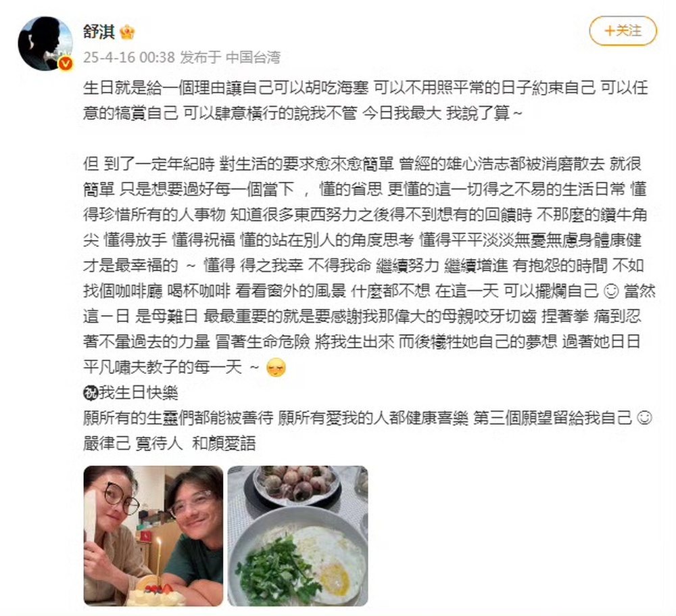The image size is (676, 616).
Task: Open the birthday selfie photo with cake
Action: (x=153, y=536)
